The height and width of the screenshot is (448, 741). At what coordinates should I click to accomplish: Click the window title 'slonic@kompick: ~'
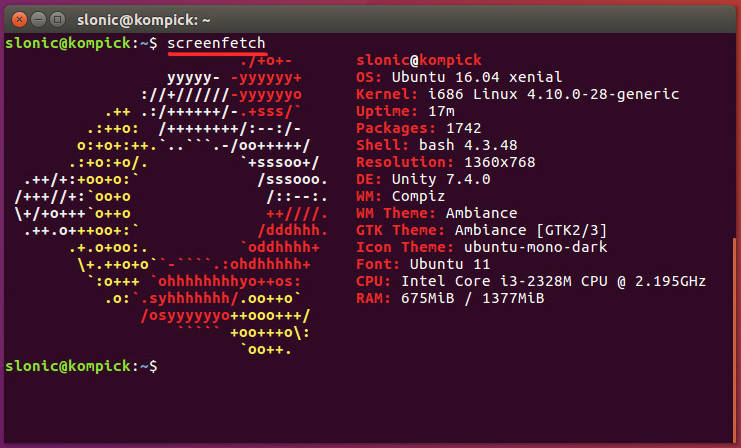tap(143, 20)
